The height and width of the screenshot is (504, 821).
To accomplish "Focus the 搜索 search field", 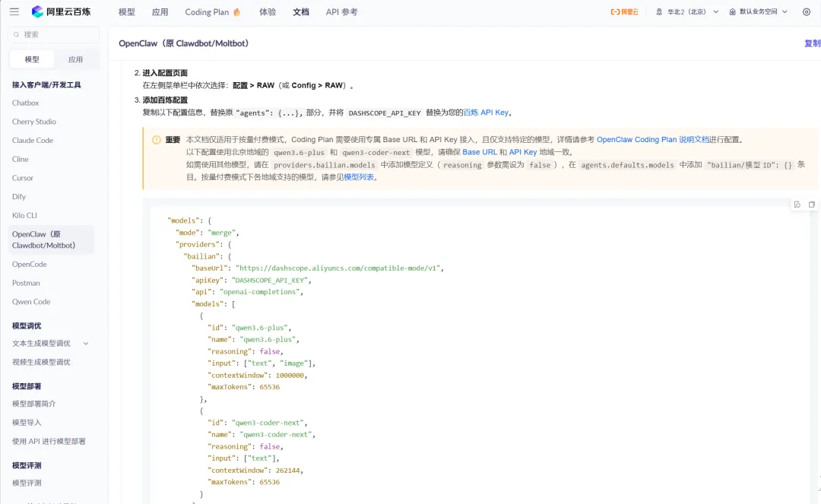I will click(53, 34).
